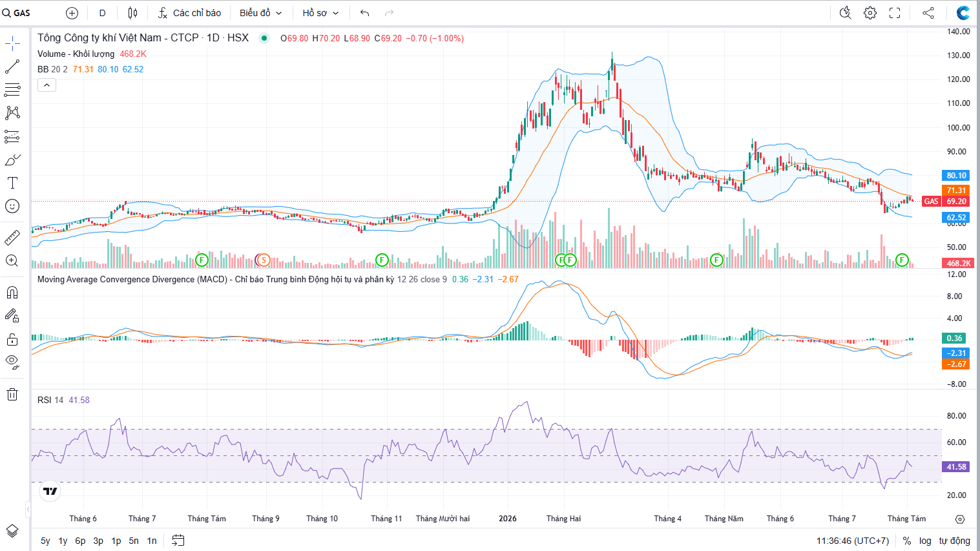Select the 6p time range
Viewport: 980px width, 551px height.
coord(80,541)
